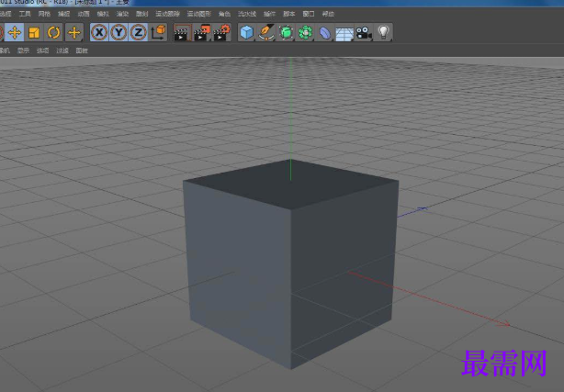Open Render Settings clapperboard with gear
The height and width of the screenshot is (392, 564).
pyautogui.click(x=221, y=33)
